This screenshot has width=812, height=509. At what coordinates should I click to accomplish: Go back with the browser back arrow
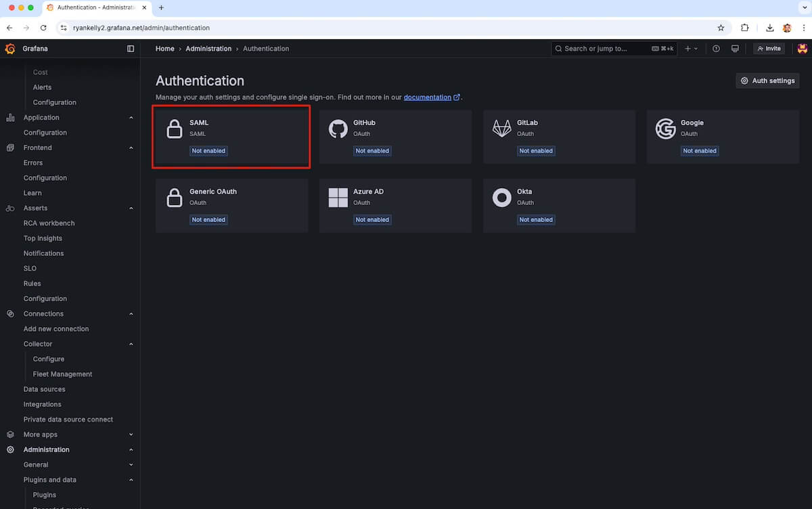tap(9, 28)
